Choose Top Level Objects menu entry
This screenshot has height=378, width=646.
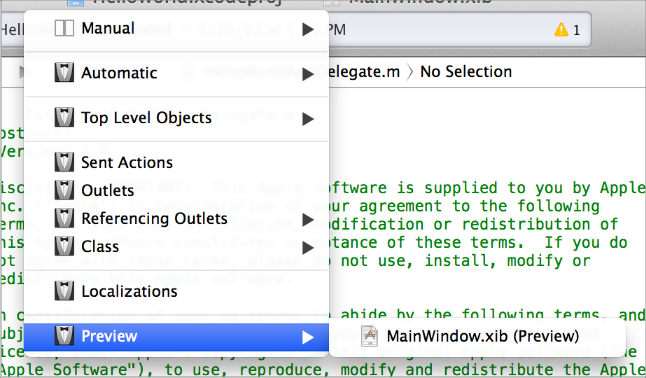click(x=176, y=118)
